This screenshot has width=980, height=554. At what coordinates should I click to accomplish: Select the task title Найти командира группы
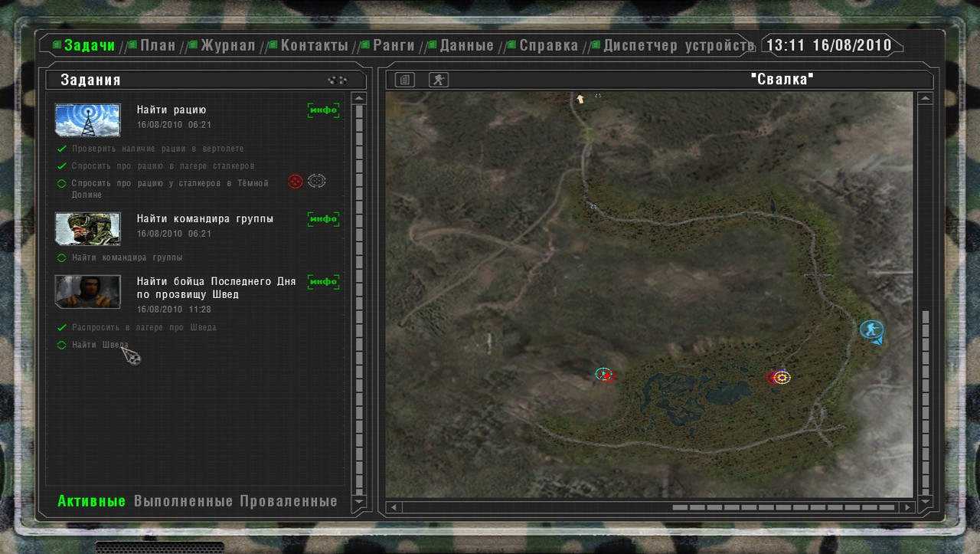coord(205,219)
